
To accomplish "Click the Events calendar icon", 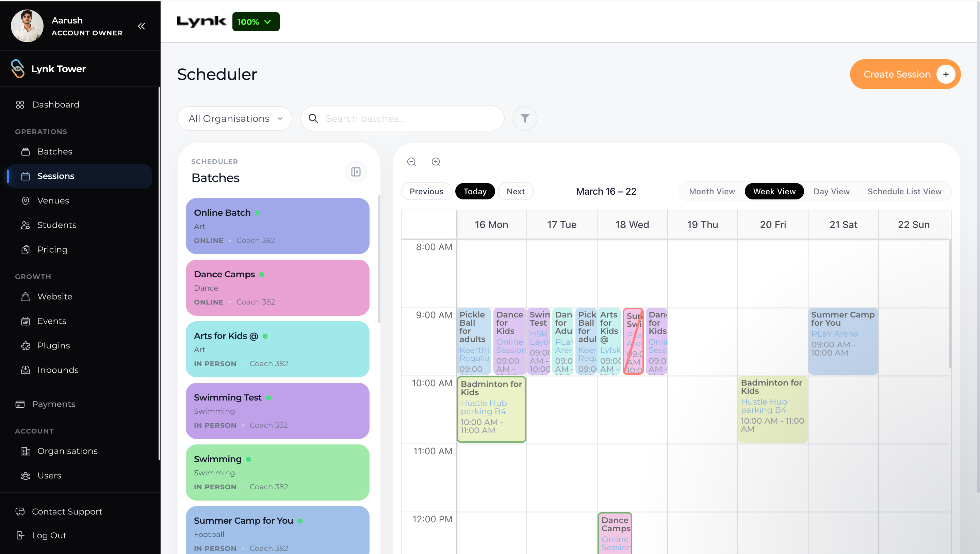I will (26, 321).
